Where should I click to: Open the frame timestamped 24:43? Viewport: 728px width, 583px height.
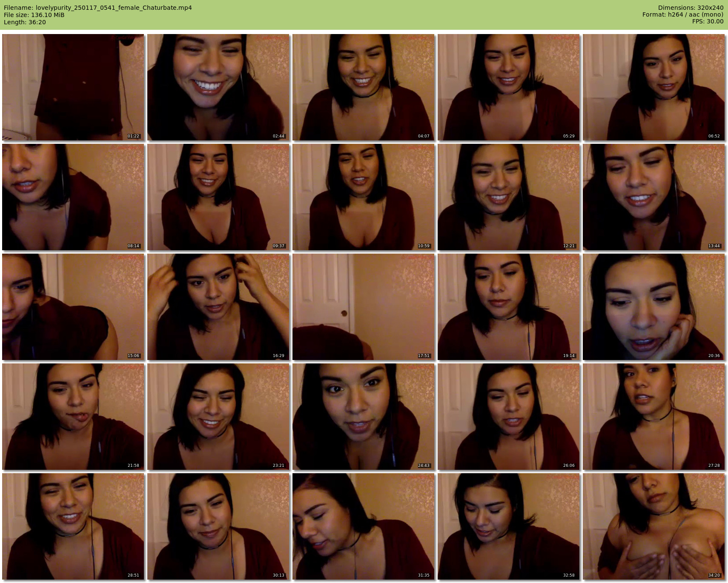tap(363, 417)
